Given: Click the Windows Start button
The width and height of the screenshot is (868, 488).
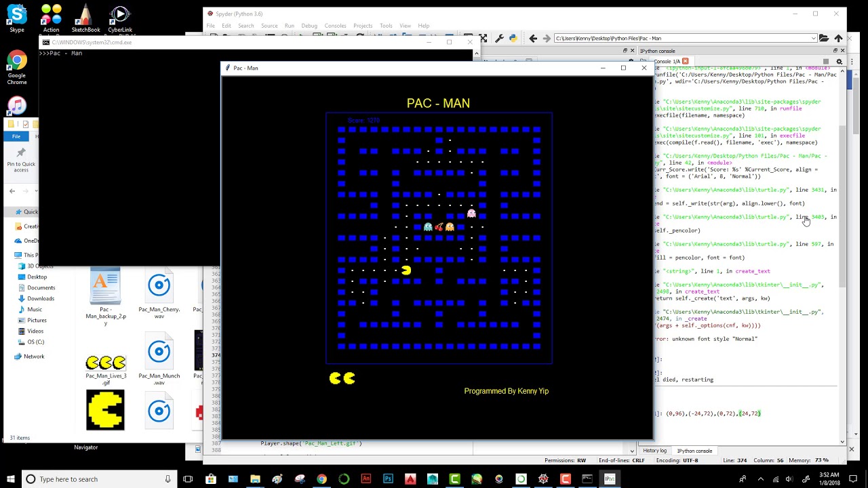Looking at the screenshot, I should click(x=10, y=479).
